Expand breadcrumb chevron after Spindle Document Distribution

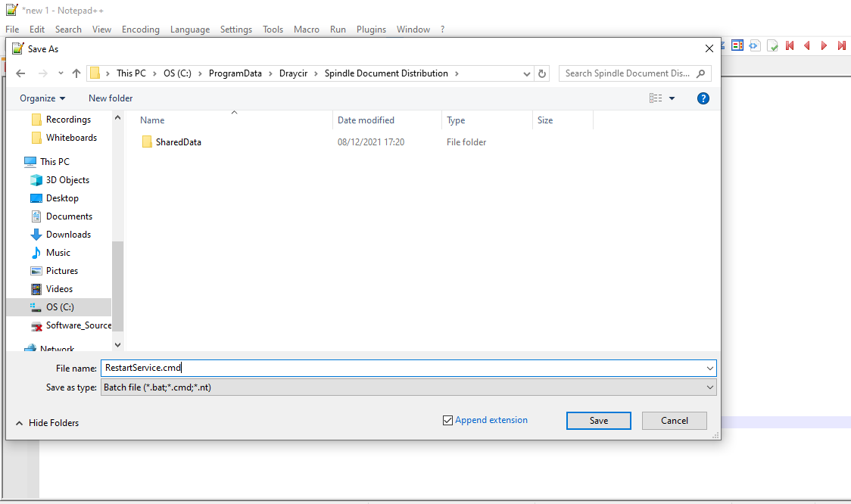pyautogui.click(x=457, y=73)
